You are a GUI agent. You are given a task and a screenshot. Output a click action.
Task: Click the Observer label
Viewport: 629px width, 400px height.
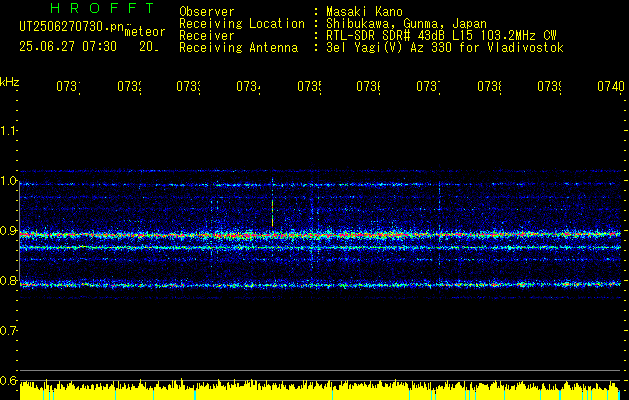click(x=207, y=11)
